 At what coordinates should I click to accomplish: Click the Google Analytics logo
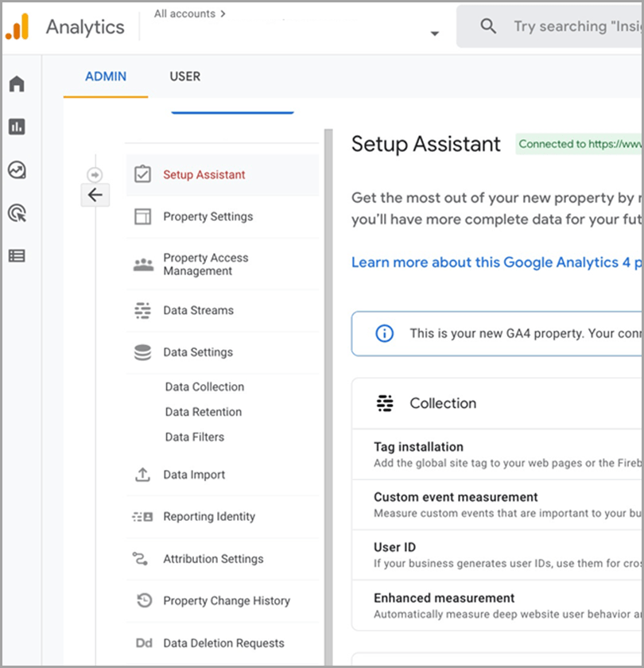(x=17, y=26)
